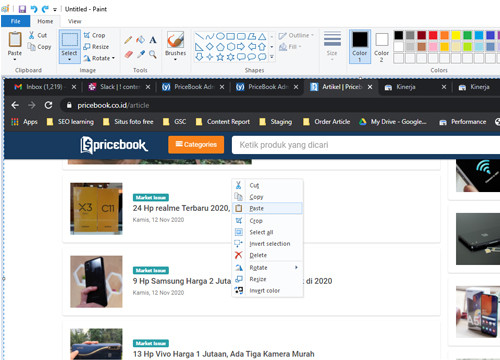Image resolution: width=500 pixels, height=360 pixels.
Task: Choose the Fill with color bucket tool
Action: coord(140,40)
